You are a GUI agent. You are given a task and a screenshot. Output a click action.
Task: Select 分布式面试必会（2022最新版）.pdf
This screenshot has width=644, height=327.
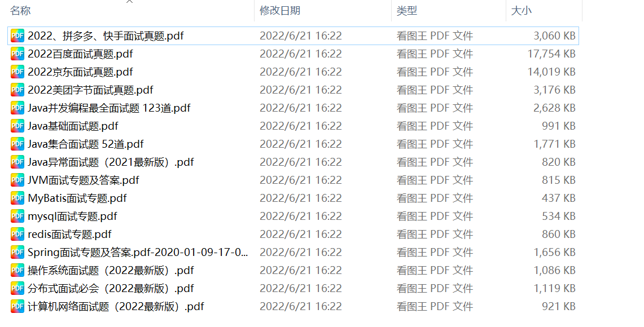click(x=111, y=289)
